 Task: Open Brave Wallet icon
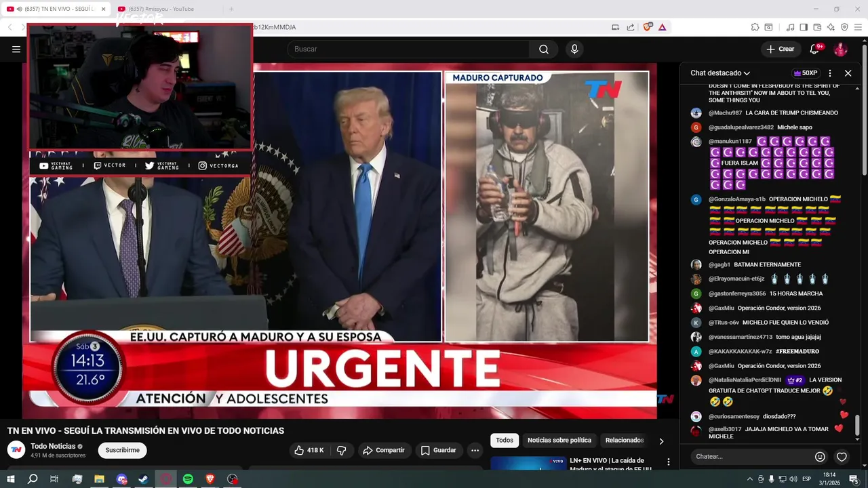817,27
